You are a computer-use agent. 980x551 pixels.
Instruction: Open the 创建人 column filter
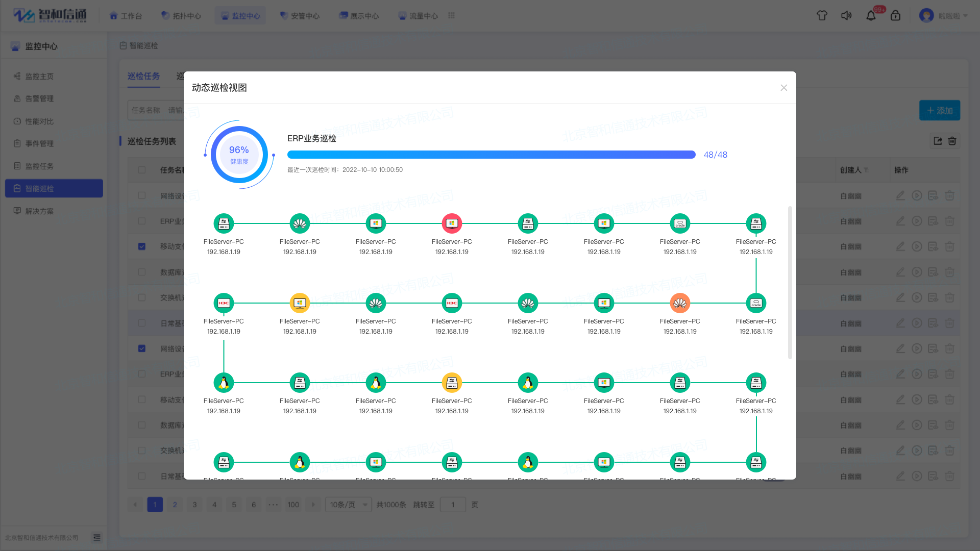coord(866,170)
